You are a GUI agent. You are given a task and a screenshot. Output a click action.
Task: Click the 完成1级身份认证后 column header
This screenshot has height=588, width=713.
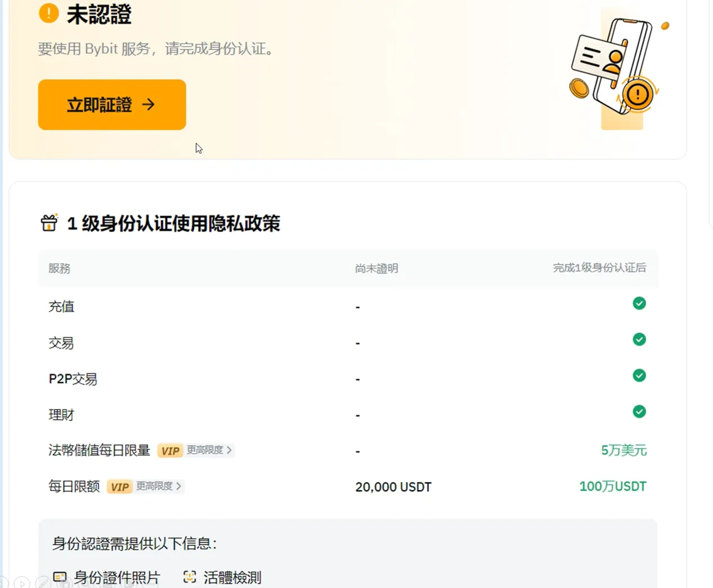click(599, 268)
